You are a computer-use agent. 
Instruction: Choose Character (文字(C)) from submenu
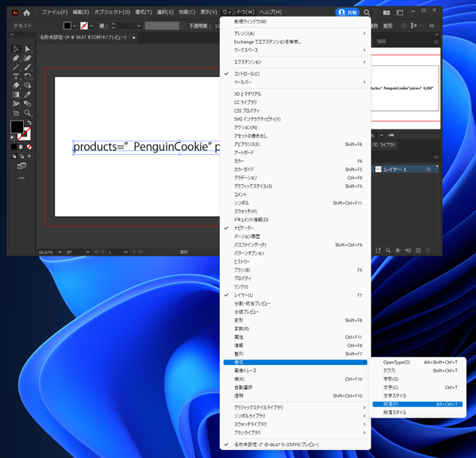417,387
